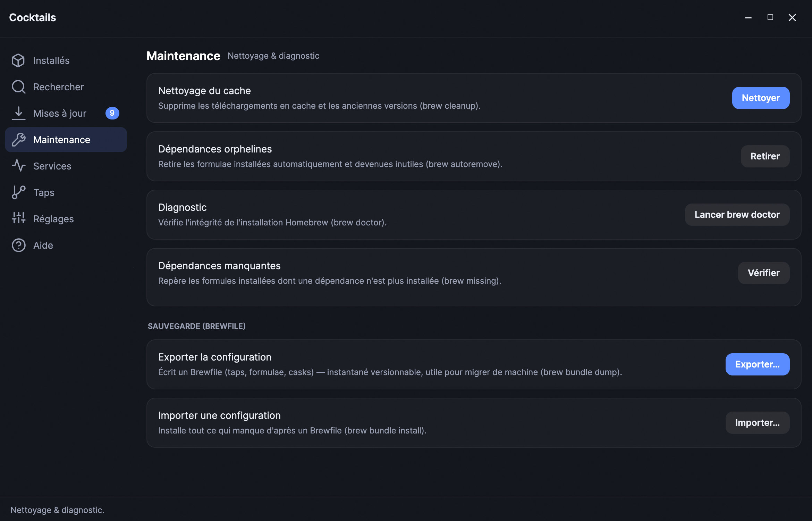The width and height of the screenshot is (812, 521).
Task: Click the Importer… configuration button
Action: 757,423
